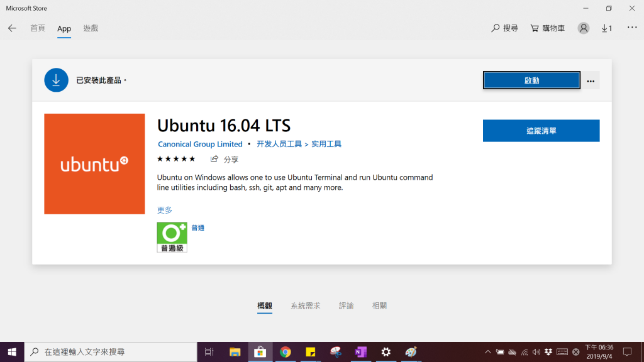Click the volume speaker tray icon
The image size is (644, 362).
[x=536, y=352]
